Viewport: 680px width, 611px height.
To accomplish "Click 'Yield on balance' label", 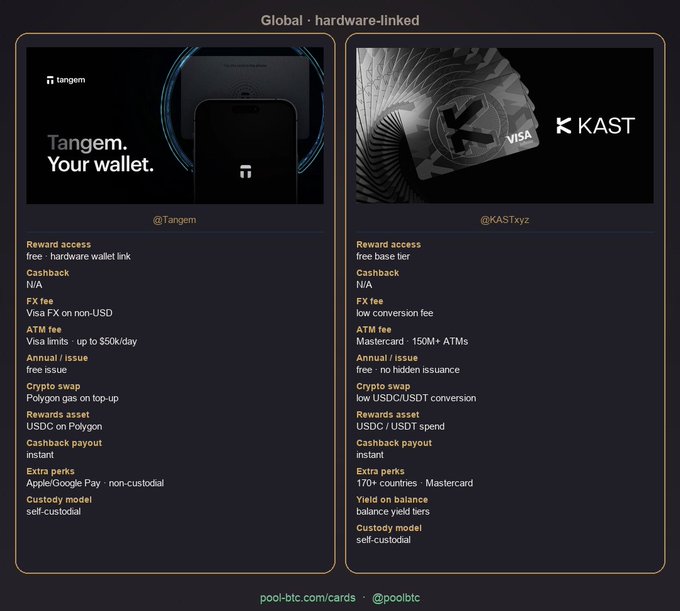I will tap(392, 500).
